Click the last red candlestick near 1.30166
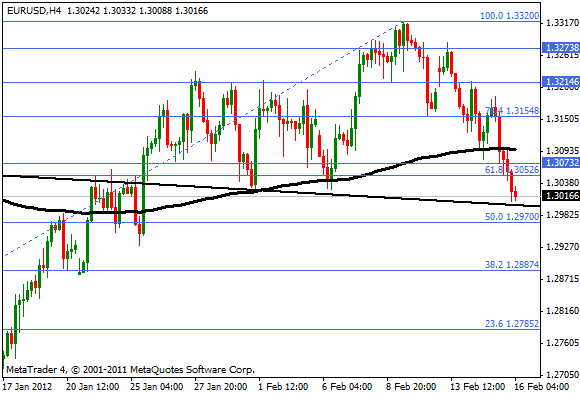This screenshot has height=395, width=580. (x=515, y=194)
